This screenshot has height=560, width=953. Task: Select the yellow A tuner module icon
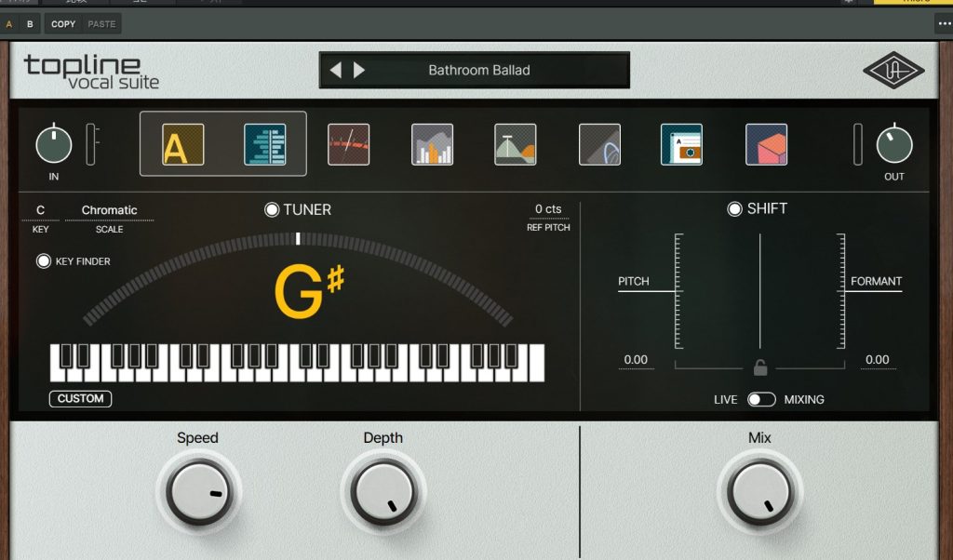pos(183,144)
